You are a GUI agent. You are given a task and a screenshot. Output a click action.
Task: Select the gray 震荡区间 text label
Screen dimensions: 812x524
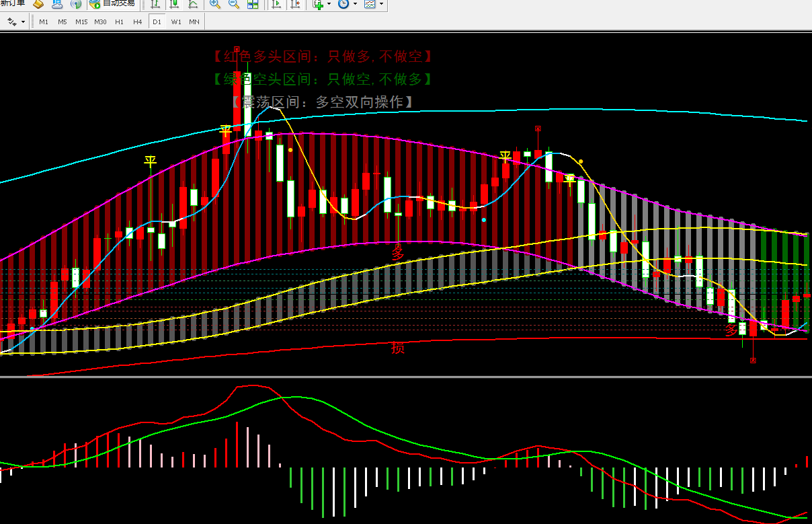pos(321,102)
